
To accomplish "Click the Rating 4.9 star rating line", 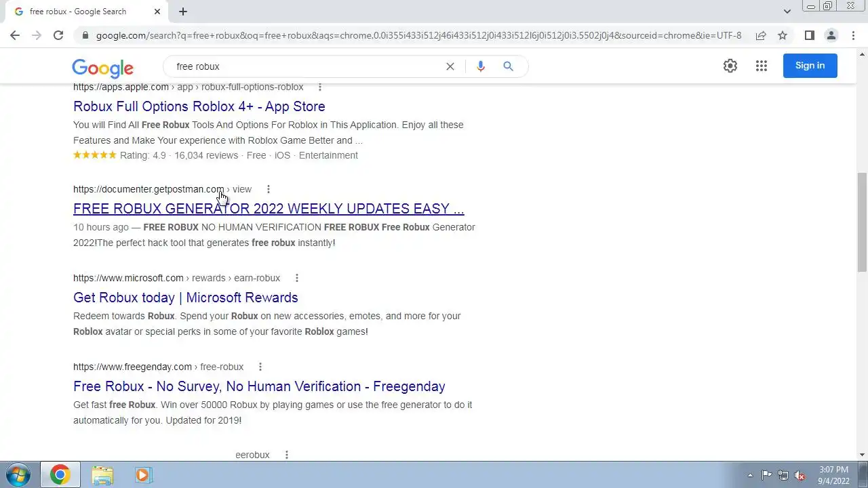I will [216, 155].
